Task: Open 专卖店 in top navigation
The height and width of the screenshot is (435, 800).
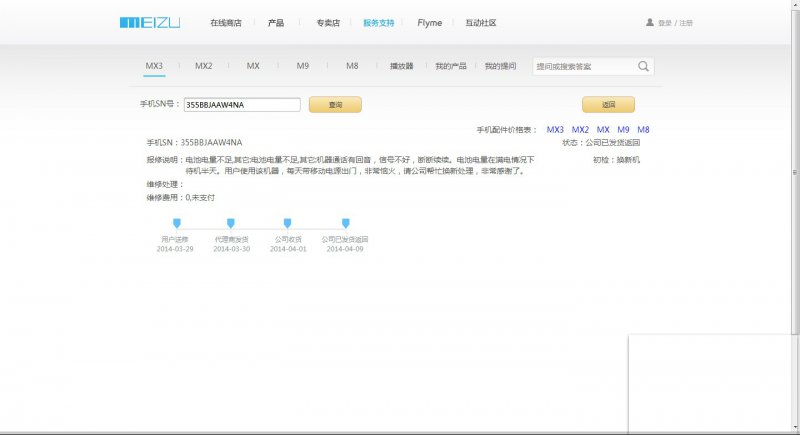Action: pyautogui.click(x=328, y=23)
